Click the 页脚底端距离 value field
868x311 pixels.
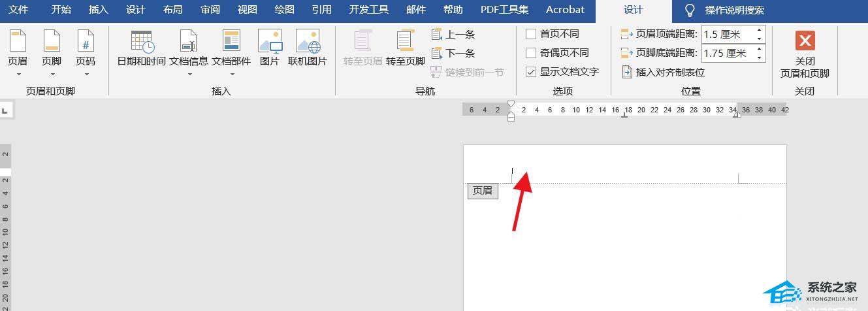click(x=727, y=53)
